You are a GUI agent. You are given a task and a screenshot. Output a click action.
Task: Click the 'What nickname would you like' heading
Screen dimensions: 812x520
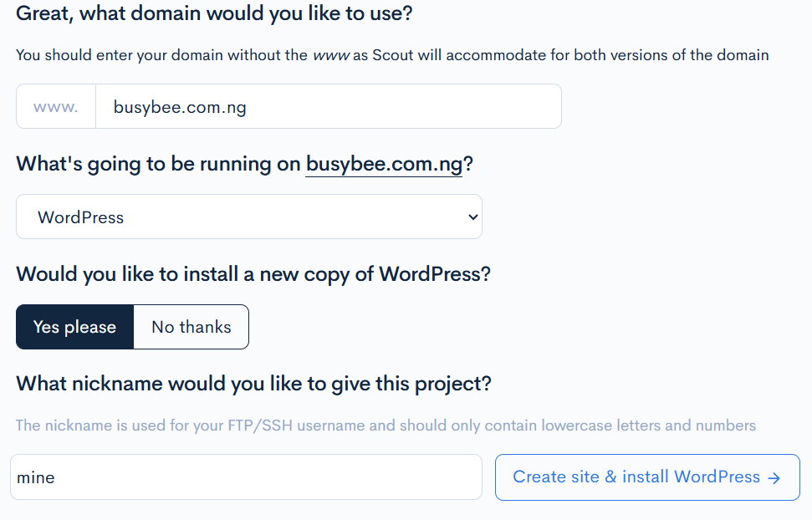253,384
